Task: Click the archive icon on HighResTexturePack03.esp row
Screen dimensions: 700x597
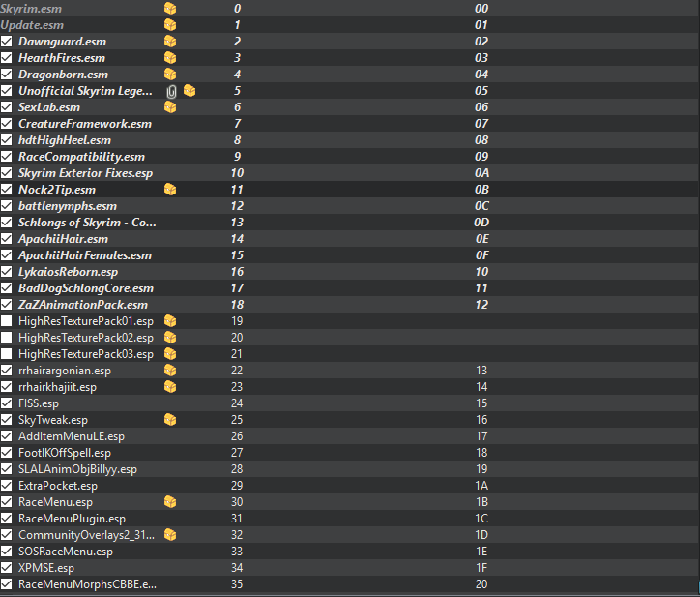Action: [170, 354]
